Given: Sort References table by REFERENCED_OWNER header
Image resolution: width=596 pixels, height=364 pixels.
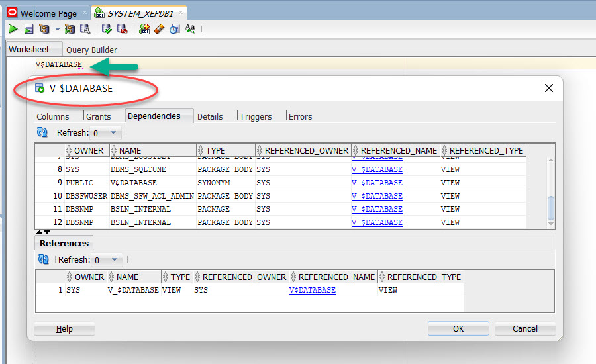Looking at the screenshot, I should point(241,277).
